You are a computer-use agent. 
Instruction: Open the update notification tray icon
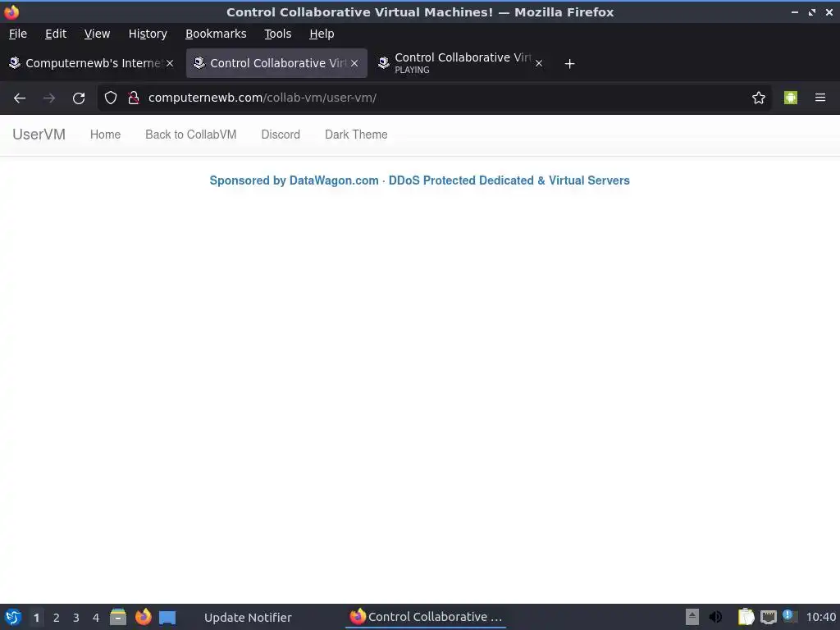[789, 616]
